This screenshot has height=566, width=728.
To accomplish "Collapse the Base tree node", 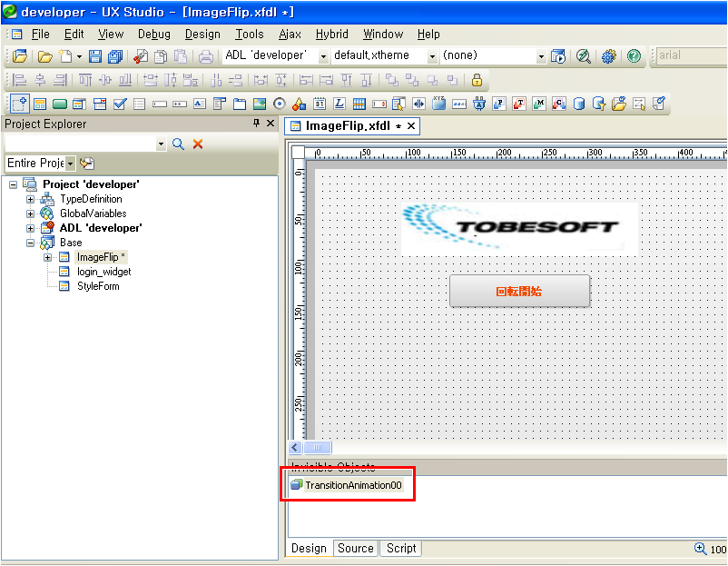I will coord(30,243).
